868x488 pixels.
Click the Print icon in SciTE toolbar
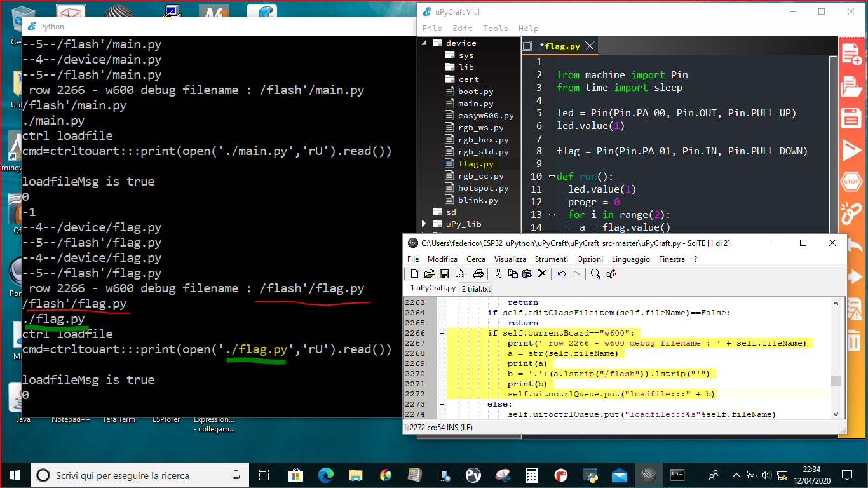478,274
